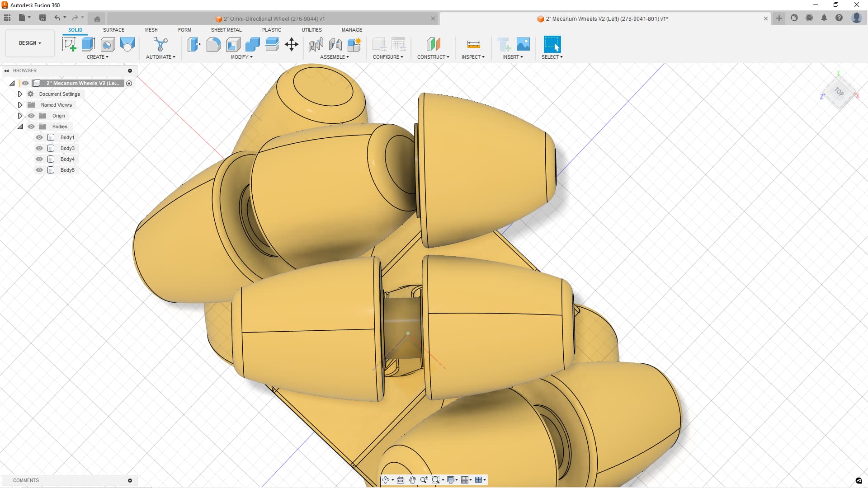Activate the root component radio button

pos(129,83)
